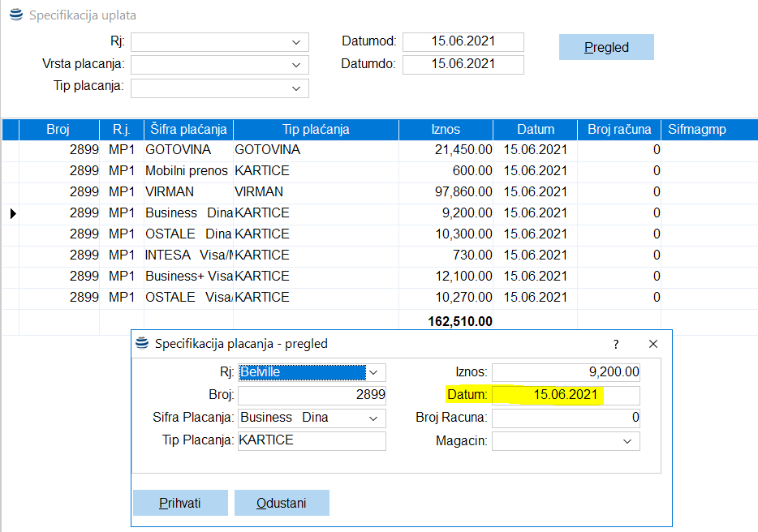
Task: Click the help question mark in dialog title
Action: 616,344
